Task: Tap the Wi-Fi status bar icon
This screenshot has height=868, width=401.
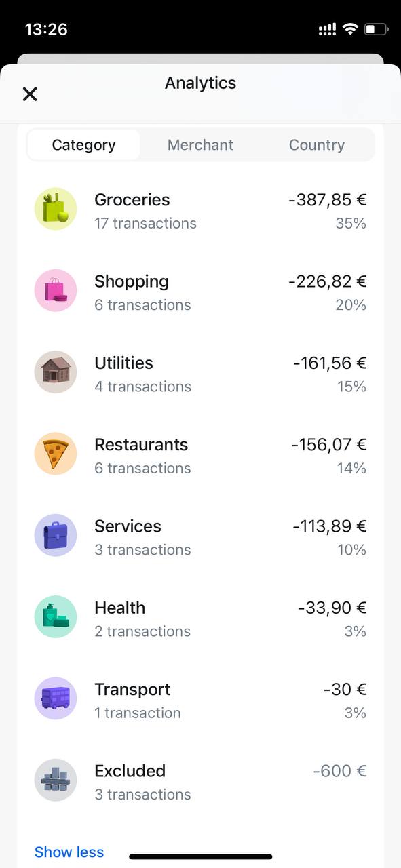Action: [350, 29]
